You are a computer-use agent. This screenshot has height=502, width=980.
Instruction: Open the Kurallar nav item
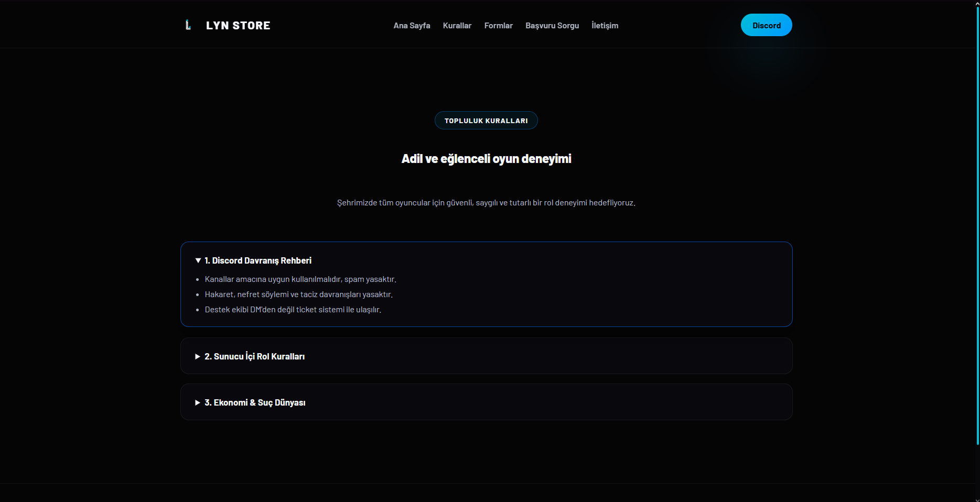click(x=457, y=26)
